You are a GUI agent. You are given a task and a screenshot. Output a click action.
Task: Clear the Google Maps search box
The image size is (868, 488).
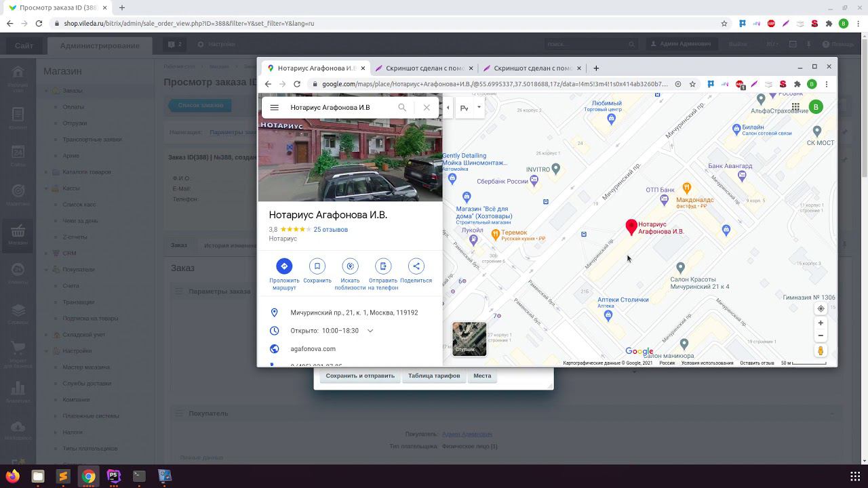[x=427, y=107]
